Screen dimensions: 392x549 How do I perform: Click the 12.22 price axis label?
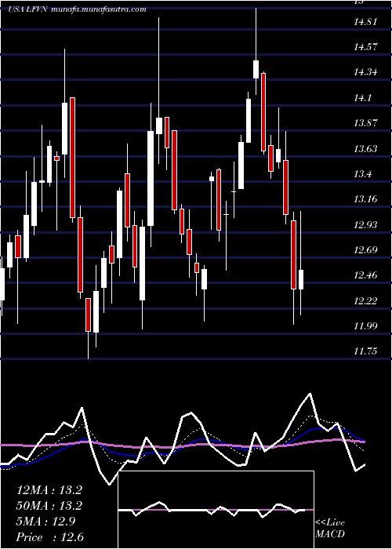[365, 300]
